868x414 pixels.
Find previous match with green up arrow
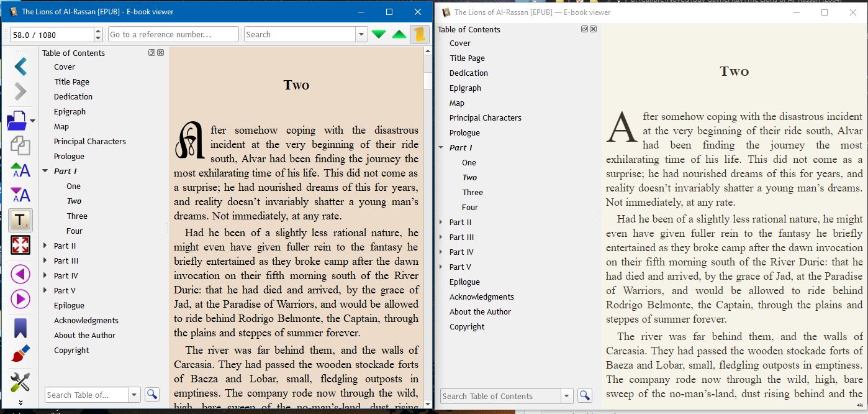[x=399, y=35]
